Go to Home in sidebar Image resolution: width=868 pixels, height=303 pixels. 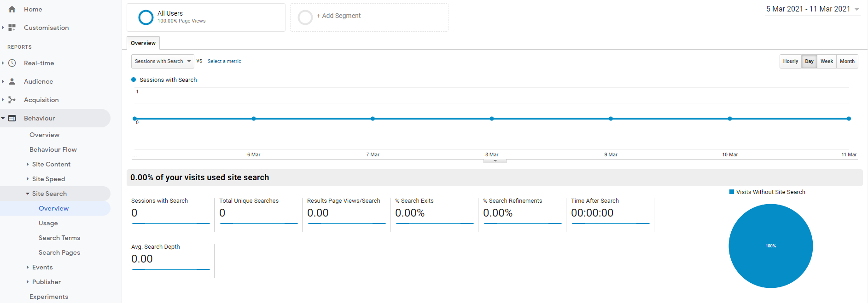pos(33,9)
